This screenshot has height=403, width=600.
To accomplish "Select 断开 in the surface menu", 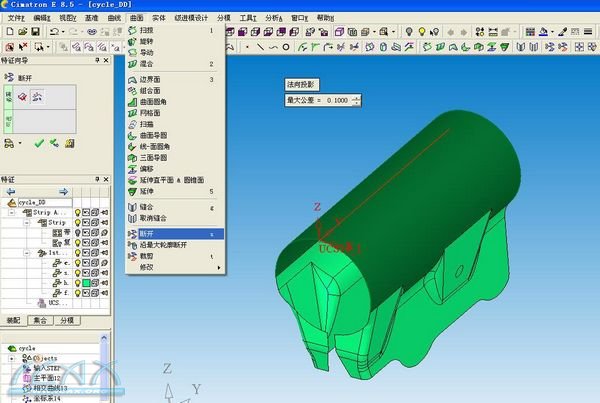I will click(x=147, y=232).
